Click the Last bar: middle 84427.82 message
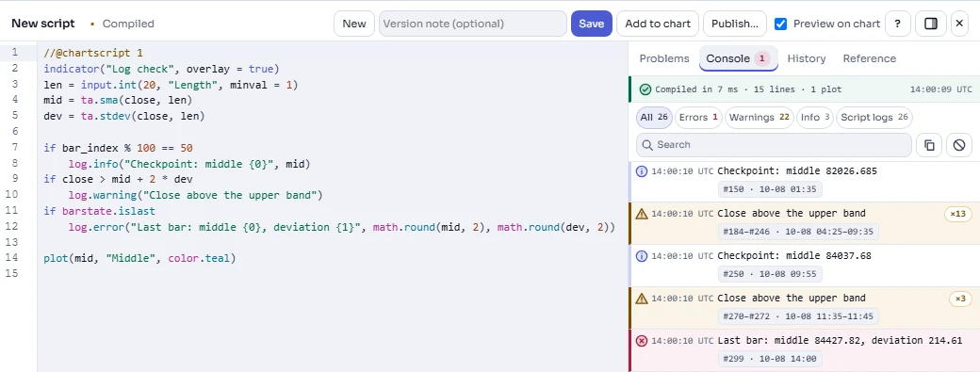This screenshot has height=372, width=980. 840,341
